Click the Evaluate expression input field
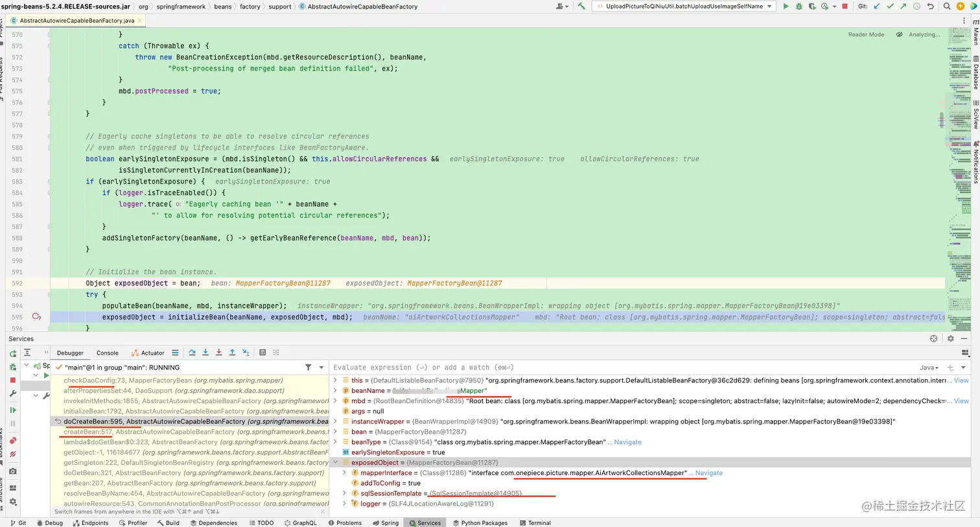The height and width of the screenshot is (527, 980). (622, 368)
